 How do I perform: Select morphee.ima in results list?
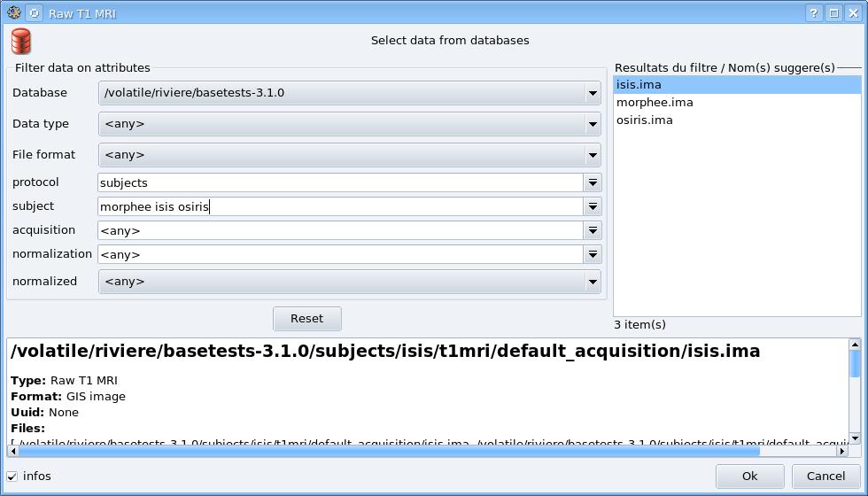[x=655, y=103]
